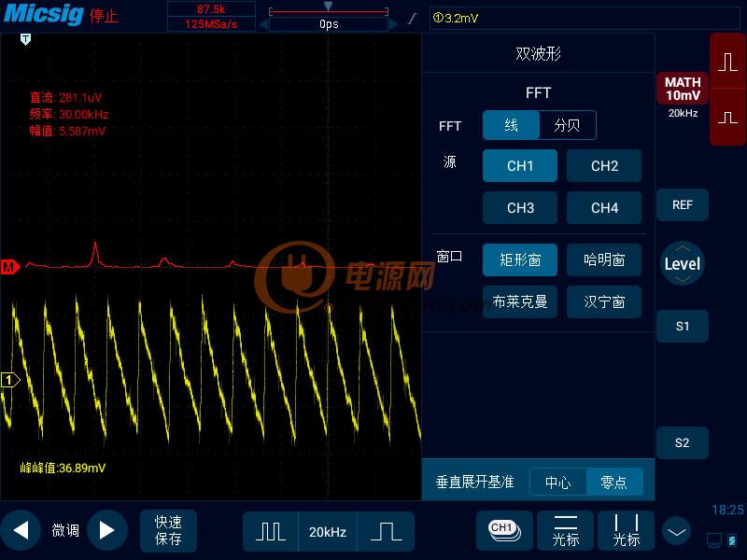Open horizontal cursor (光标) tool
The width and height of the screenshot is (747, 560).
(566, 530)
